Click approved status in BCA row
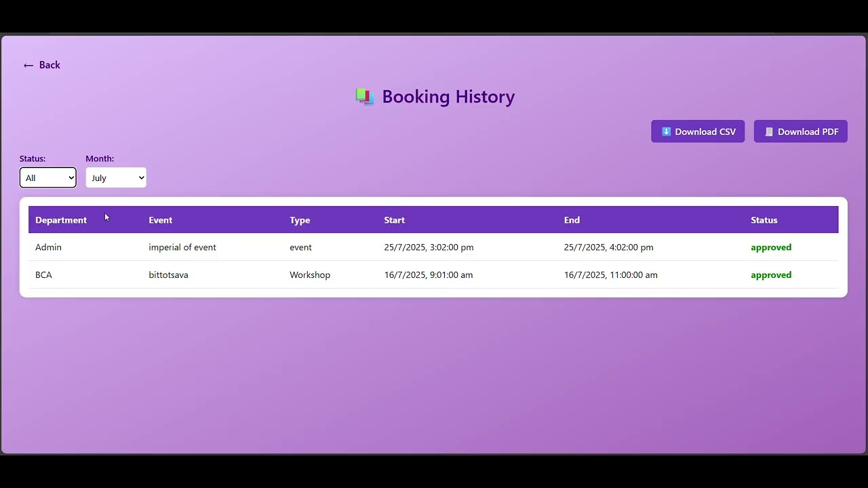The width and height of the screenshot is (868, 488). point(771,275)
